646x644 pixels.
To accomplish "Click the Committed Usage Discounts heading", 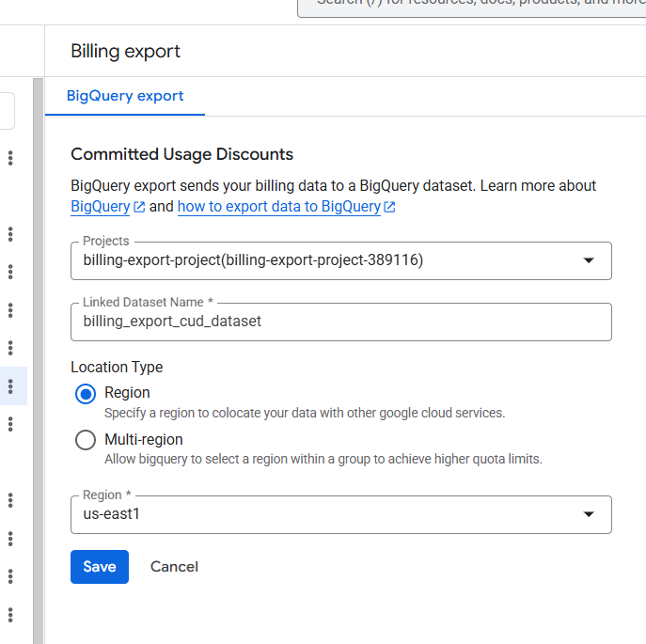I will click(x=181, y=154).
